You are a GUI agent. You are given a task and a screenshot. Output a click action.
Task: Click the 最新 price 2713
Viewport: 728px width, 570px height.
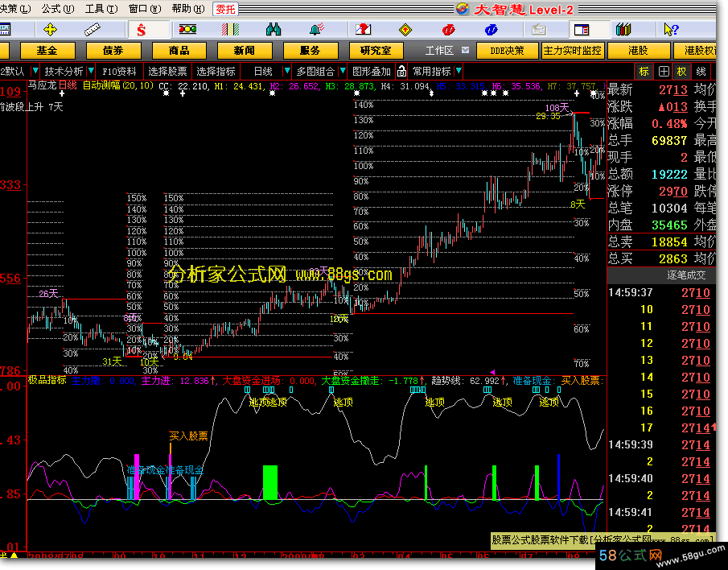[x=672, y=89]
